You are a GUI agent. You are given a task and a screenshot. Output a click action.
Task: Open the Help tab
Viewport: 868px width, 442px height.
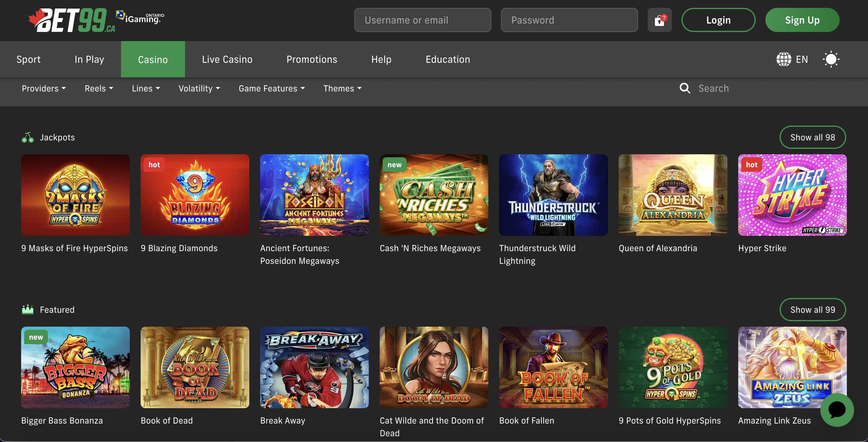point(381,59)
